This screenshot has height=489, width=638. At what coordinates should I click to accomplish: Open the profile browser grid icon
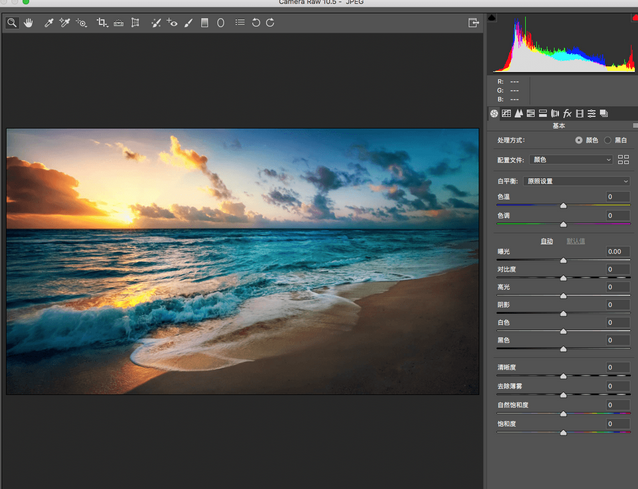[x=623, y=159]
